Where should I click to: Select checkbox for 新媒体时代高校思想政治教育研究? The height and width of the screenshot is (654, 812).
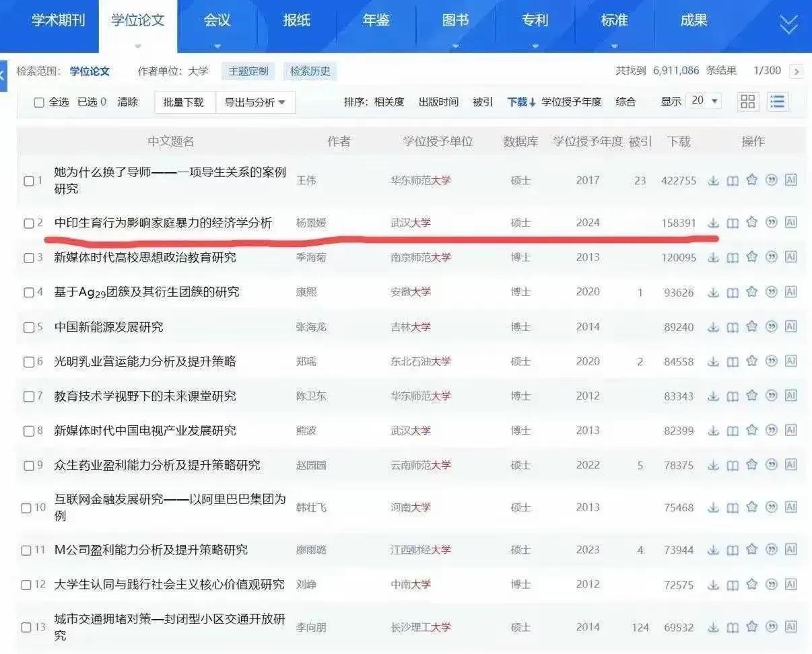(28, 258)
